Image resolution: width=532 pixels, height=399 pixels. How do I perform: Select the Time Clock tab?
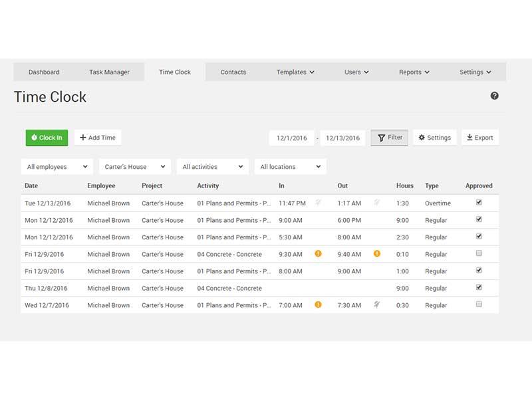(175, 72)
